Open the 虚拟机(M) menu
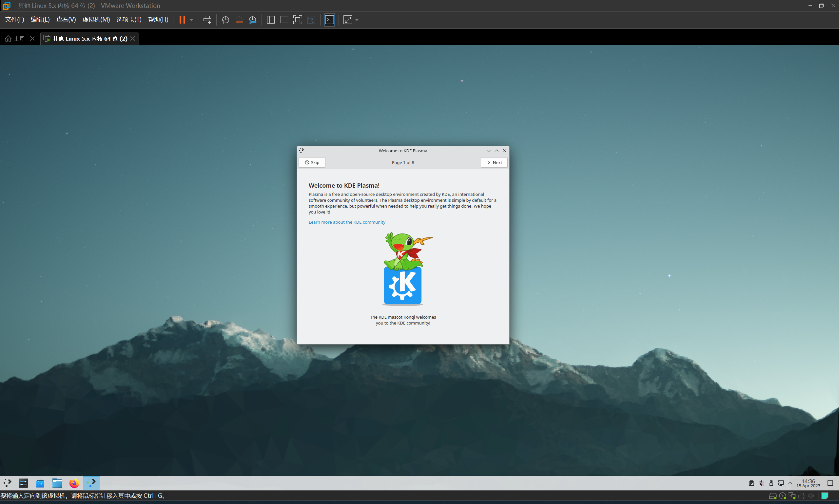The height and width of the screenshot is (504, 839). coord(96,19)
